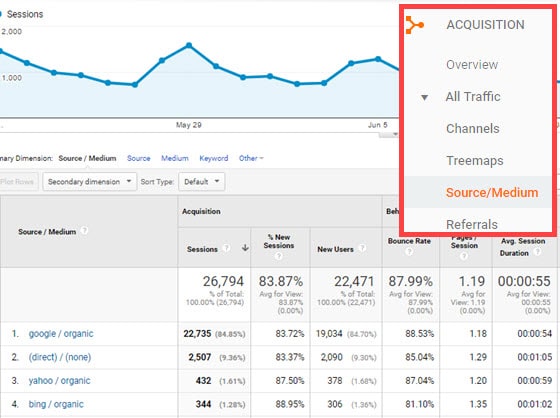Select the Source/Medium report
The height and width of the screenshot is (418, 560).
coord(492,193)
